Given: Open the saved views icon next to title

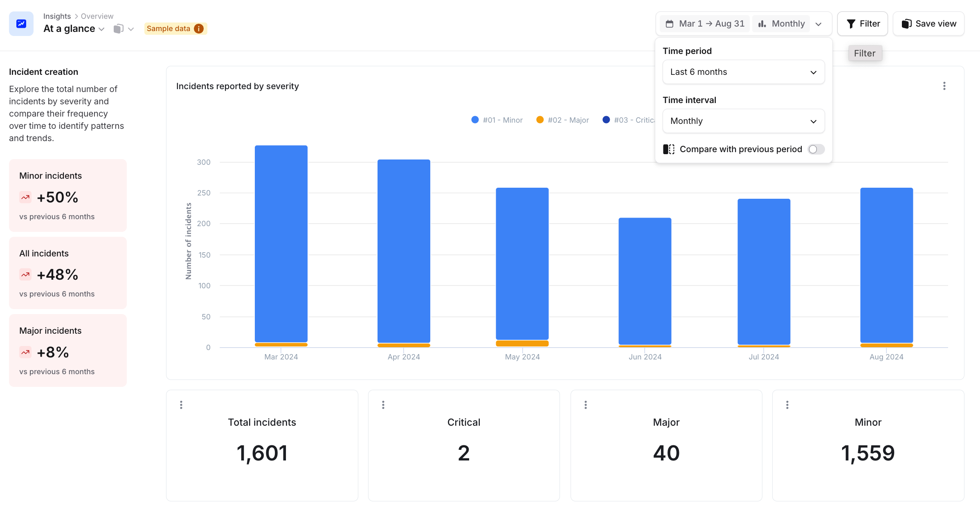Looking at the screenshot, I should pos(119,29).
